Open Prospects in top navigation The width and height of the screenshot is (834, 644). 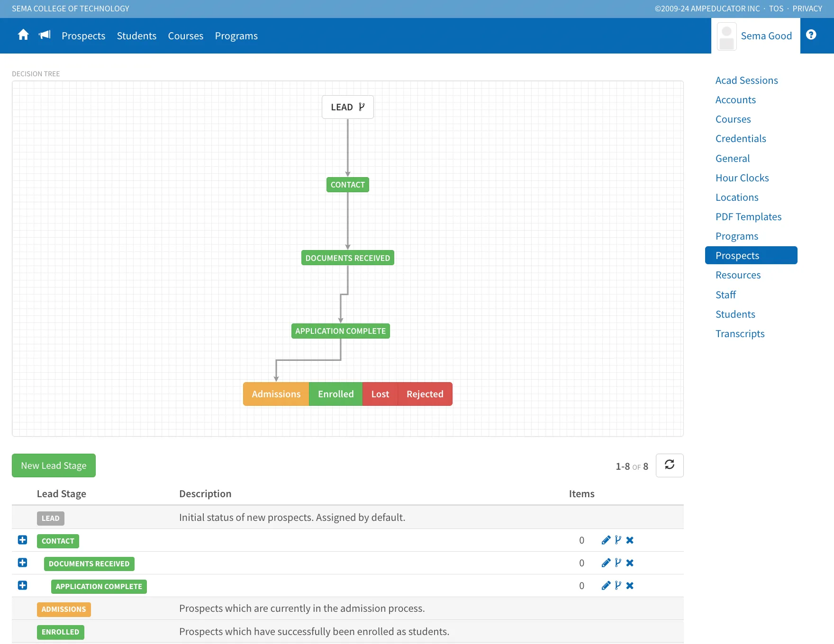pyautogui.click(x=83, y=36)
